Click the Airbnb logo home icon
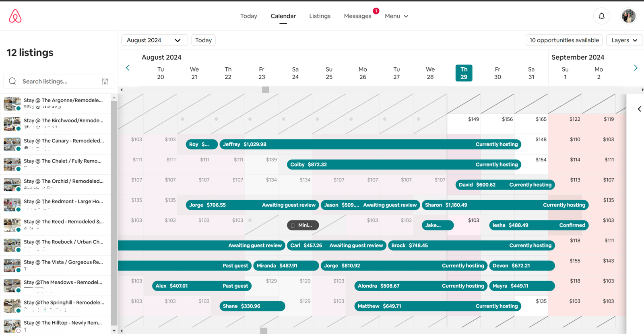644x334 pixels. (15, 16)
